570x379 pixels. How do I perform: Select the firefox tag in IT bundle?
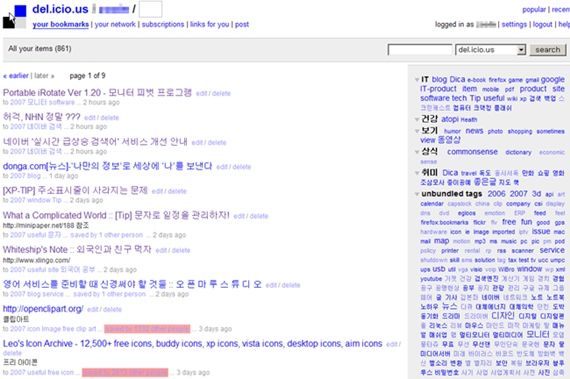tap(497, 80)
